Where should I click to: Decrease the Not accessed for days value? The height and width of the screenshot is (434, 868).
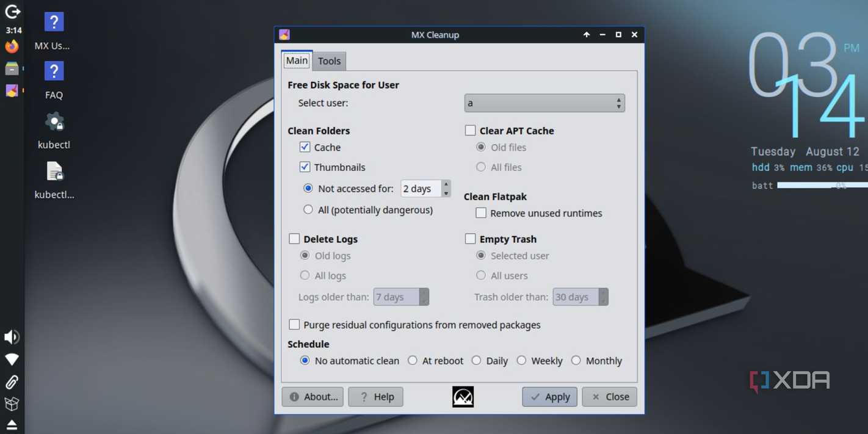446,193
